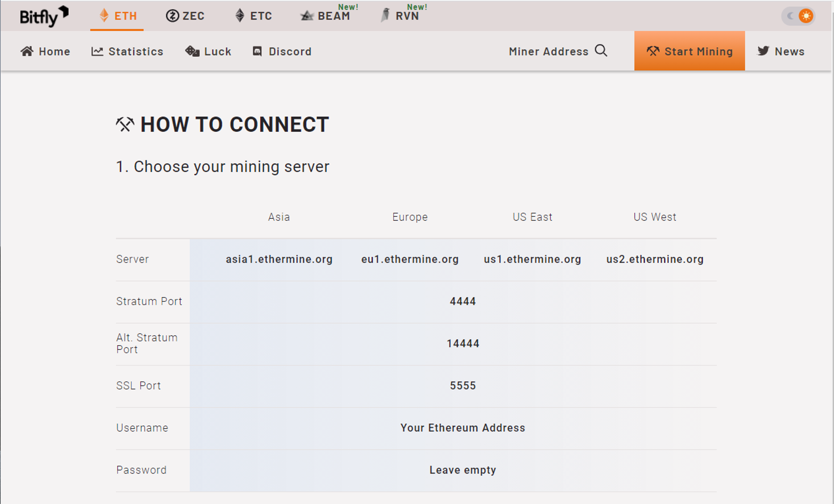Click the SSL Port value 5555
834x504 pixels.
(463, 386)
